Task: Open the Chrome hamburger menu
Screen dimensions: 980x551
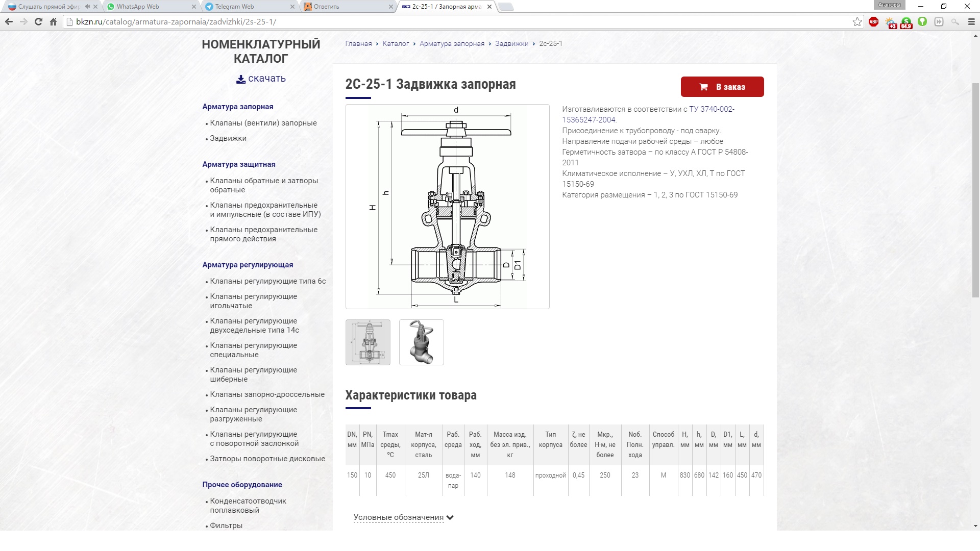Action: (x=971, y=22)
